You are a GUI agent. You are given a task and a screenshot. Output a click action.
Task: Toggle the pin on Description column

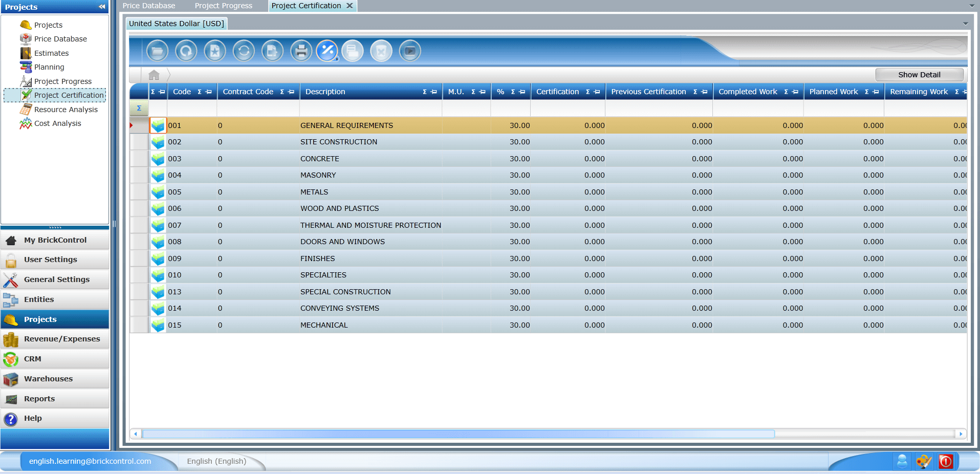point(434,92)
